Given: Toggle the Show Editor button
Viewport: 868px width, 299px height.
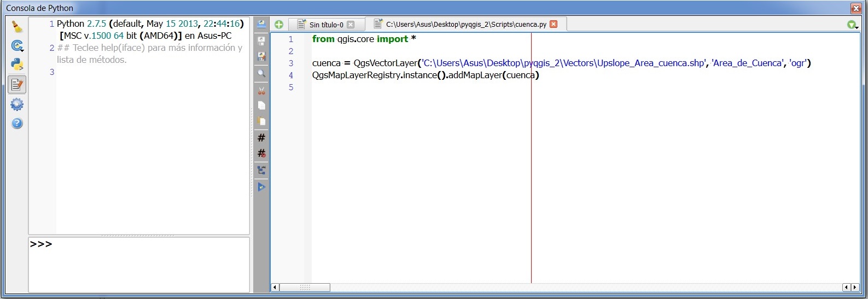Looking at the screenshot, I should point(17,85).
